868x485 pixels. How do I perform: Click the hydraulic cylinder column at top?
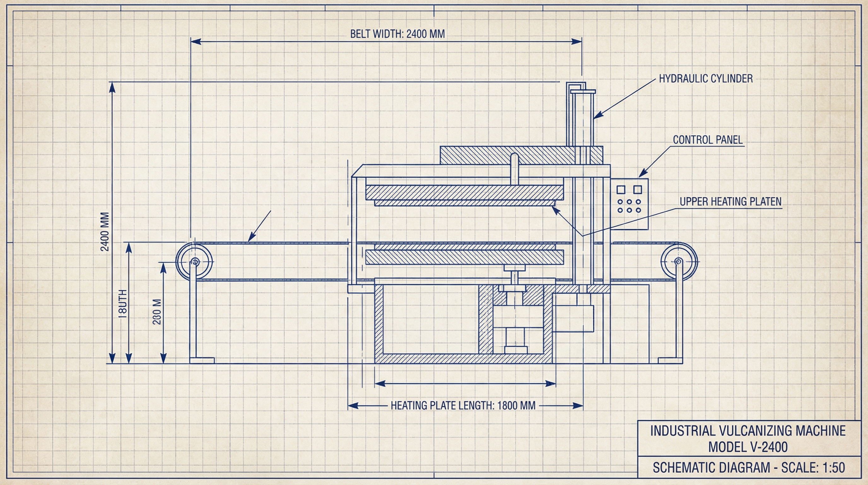click(581, 117)
